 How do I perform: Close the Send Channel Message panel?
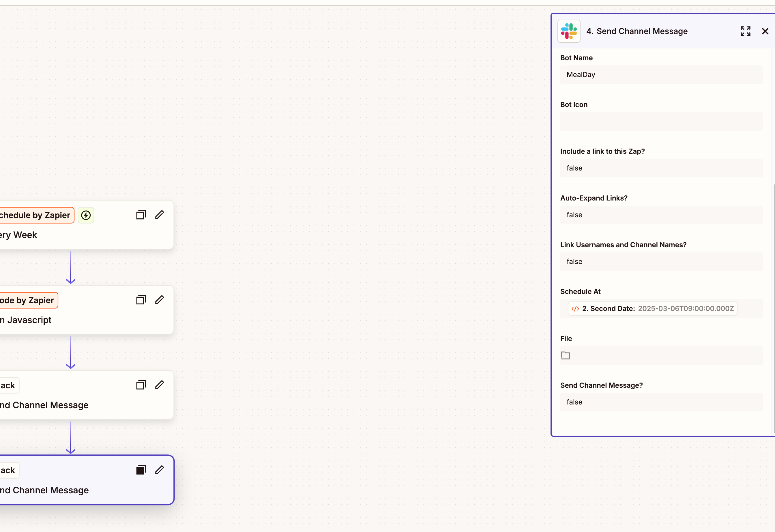(765, 31)
